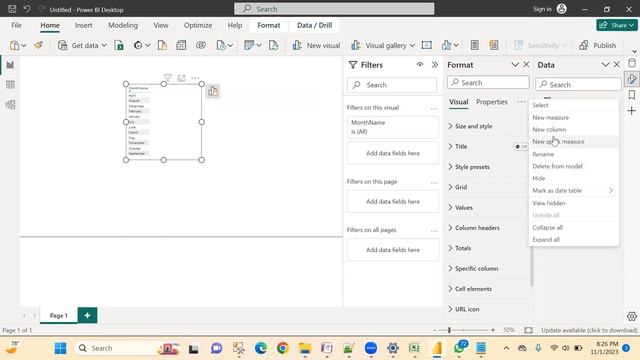This screenshot has height=360, width=640.
Task: Switch to Properties tab in Format pane
Action: coord(491,102)
